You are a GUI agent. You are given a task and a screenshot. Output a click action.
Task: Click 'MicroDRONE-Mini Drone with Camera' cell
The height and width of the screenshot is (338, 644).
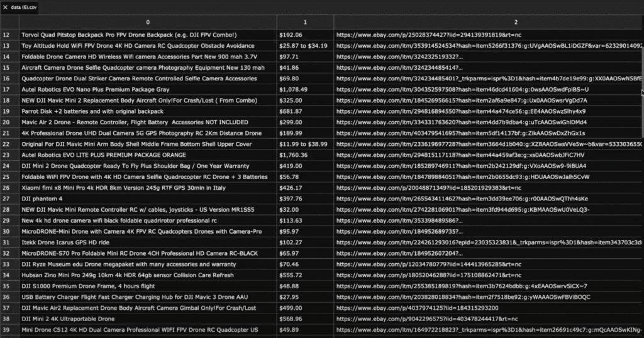coord(148,231)
